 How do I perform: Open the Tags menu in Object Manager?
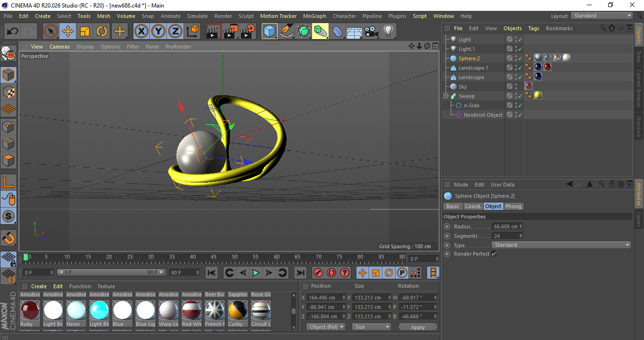pyautogui.click(x=534, y=28)
